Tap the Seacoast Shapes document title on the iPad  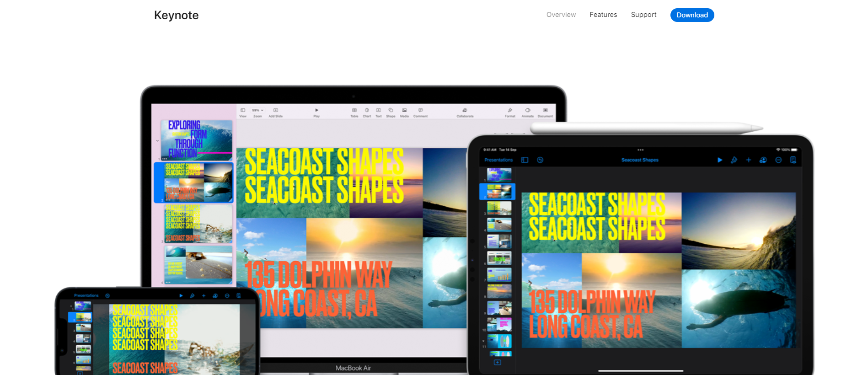(x=640, y=160)
